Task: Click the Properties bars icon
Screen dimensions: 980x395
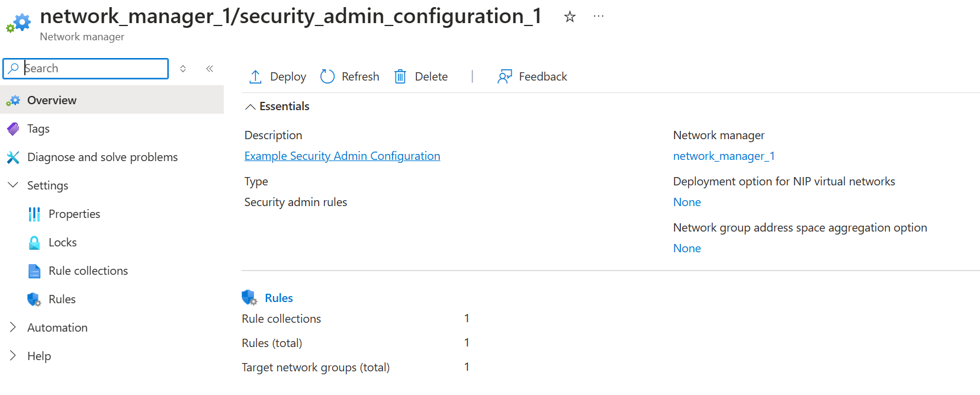Action: click(x=34, y=214)
